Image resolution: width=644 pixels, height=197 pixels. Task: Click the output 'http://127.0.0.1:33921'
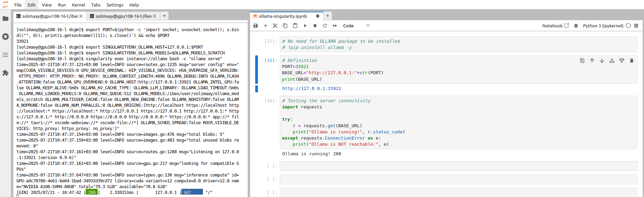click(312, 89)
